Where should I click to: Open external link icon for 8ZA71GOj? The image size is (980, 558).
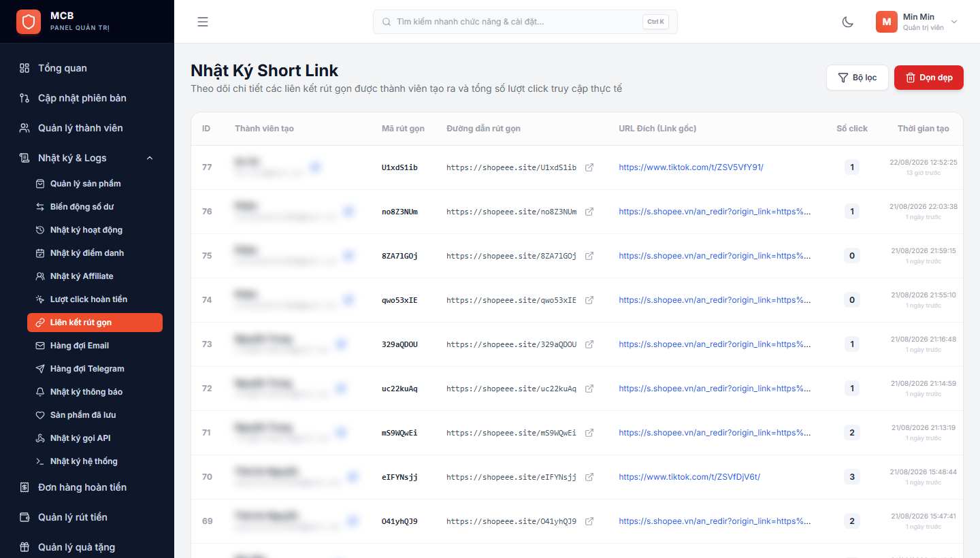click(589, 256)
